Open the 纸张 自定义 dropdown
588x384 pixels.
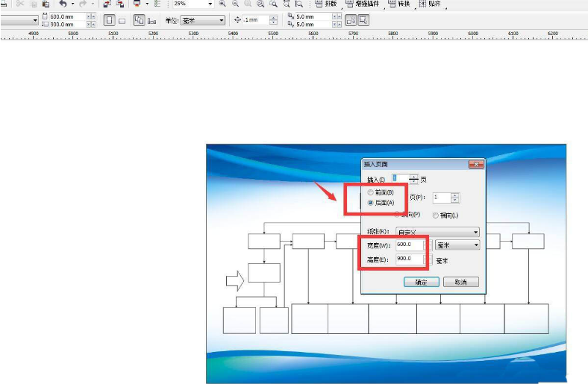point(437,233)
